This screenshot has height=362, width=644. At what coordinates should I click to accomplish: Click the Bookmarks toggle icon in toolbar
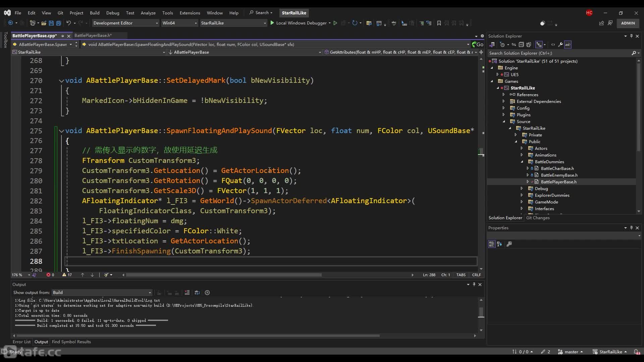439,23
